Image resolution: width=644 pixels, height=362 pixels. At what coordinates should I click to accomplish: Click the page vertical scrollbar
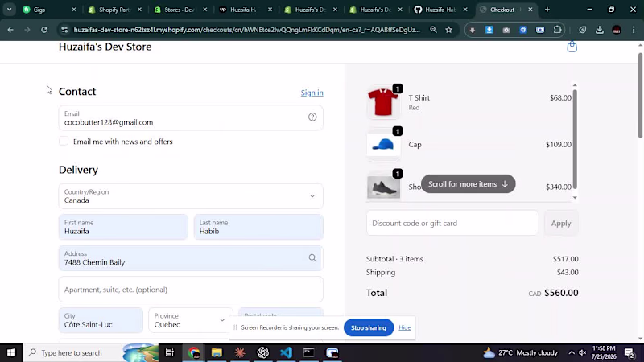640,95
